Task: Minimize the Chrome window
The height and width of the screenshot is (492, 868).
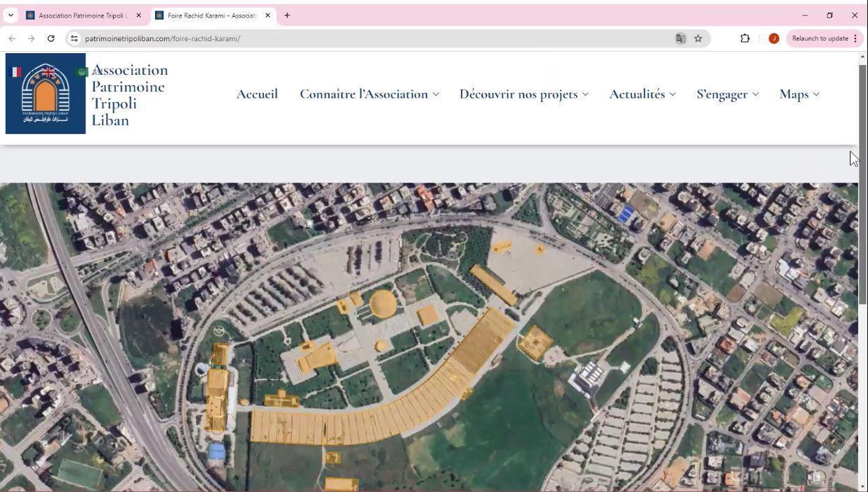Action: pos(804,15)
